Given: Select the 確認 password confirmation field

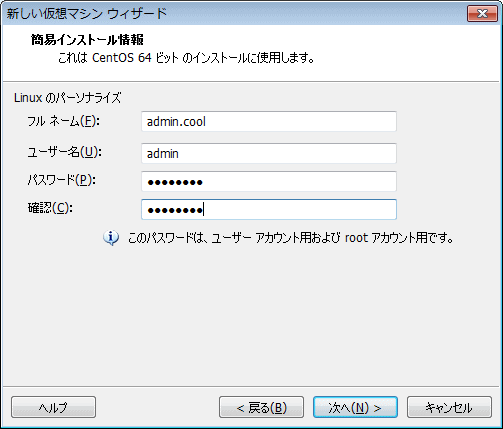Looking at the screenshot, I should (x=269, y=210).
